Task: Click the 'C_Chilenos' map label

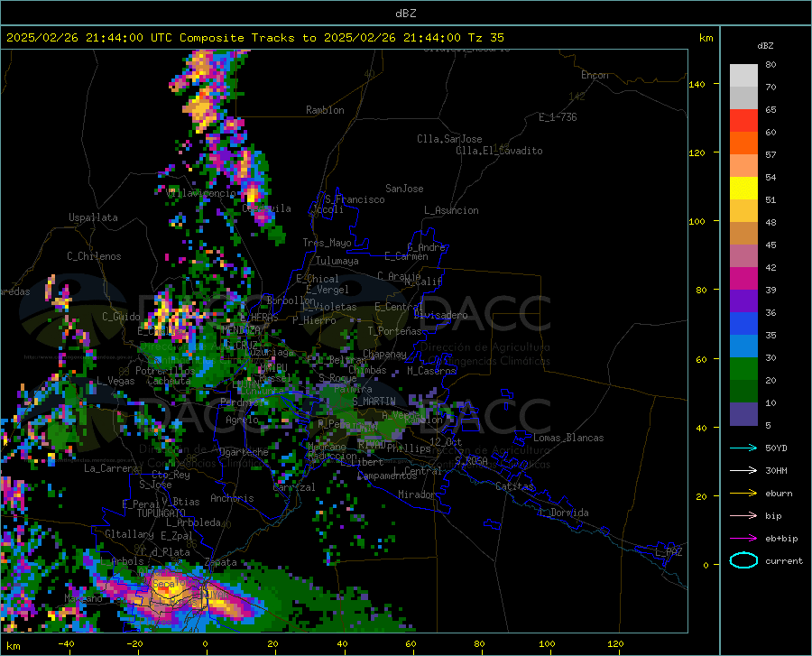Action: coord(94,255)
